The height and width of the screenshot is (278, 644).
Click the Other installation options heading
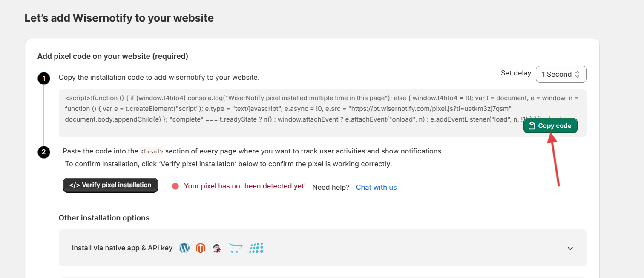tap(104, 218)
